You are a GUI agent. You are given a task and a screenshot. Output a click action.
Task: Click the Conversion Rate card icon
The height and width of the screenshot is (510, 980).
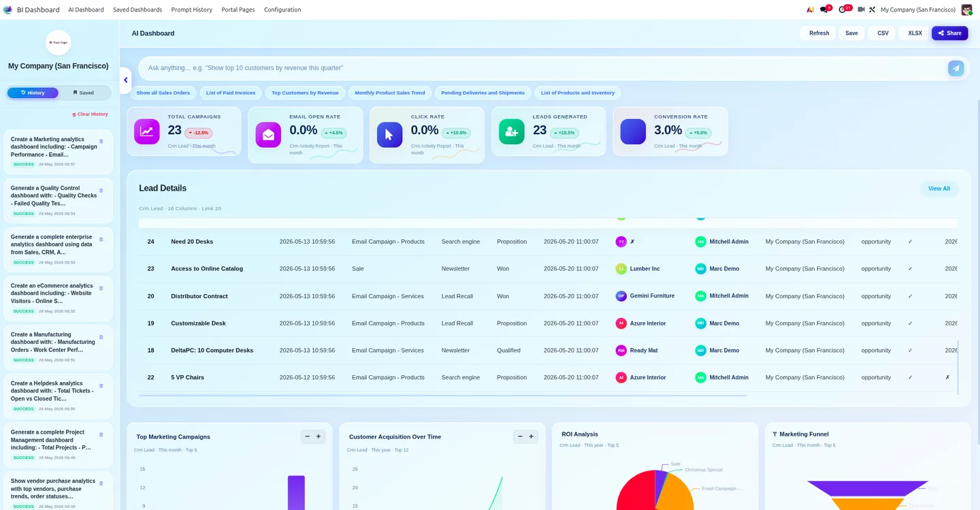click(633, 131)
